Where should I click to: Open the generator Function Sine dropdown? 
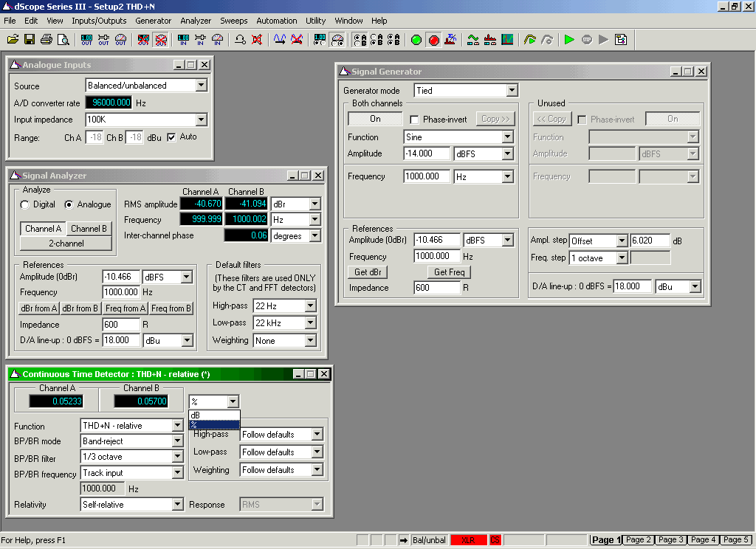click(x=507, y=137)
